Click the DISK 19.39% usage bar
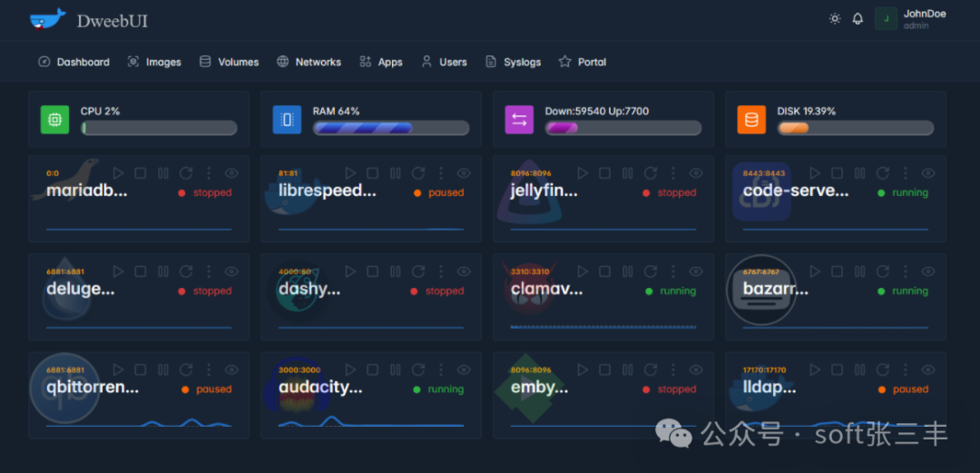 pos(856,128)
